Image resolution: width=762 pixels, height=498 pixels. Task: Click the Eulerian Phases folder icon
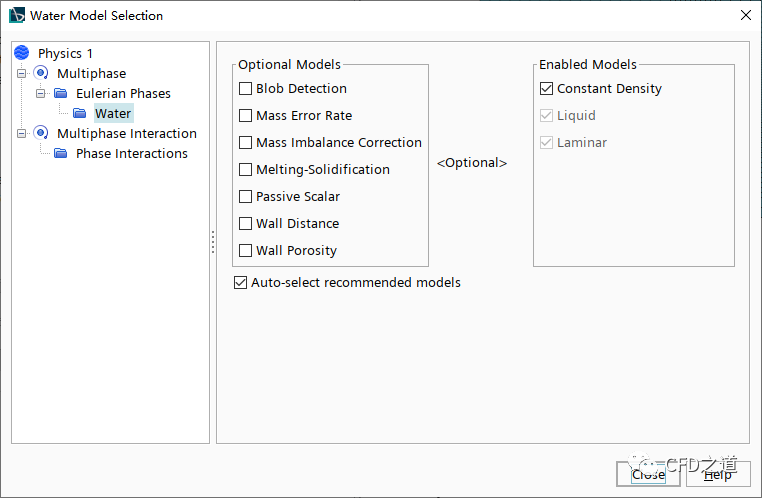click(x=60, y=93)
